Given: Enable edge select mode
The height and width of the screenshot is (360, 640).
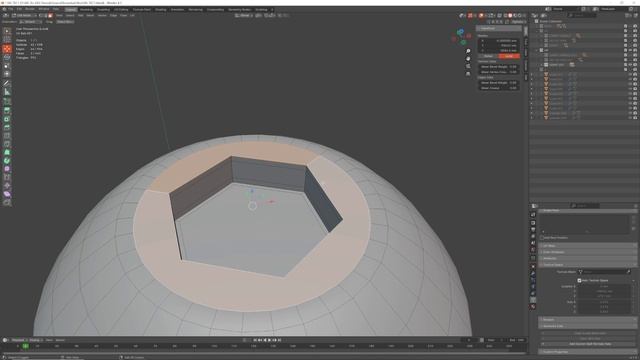Looking at the screenshot, I should [x=46, y=16].
